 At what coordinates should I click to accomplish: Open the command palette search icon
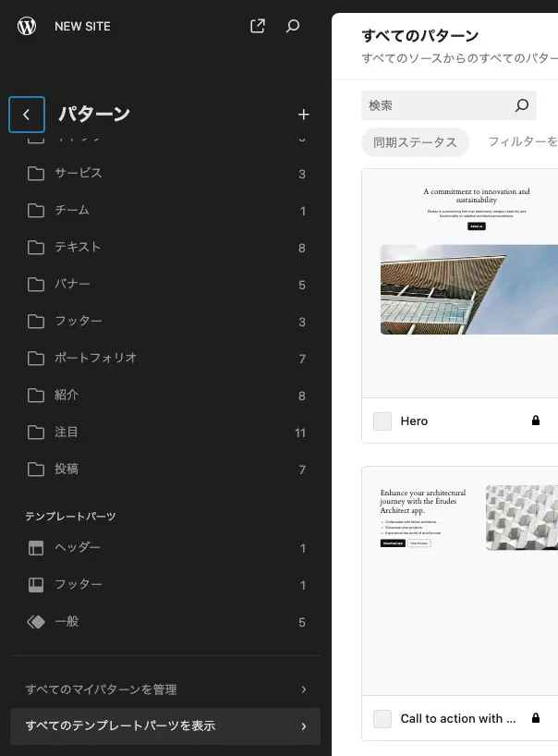tap(293, 26)
